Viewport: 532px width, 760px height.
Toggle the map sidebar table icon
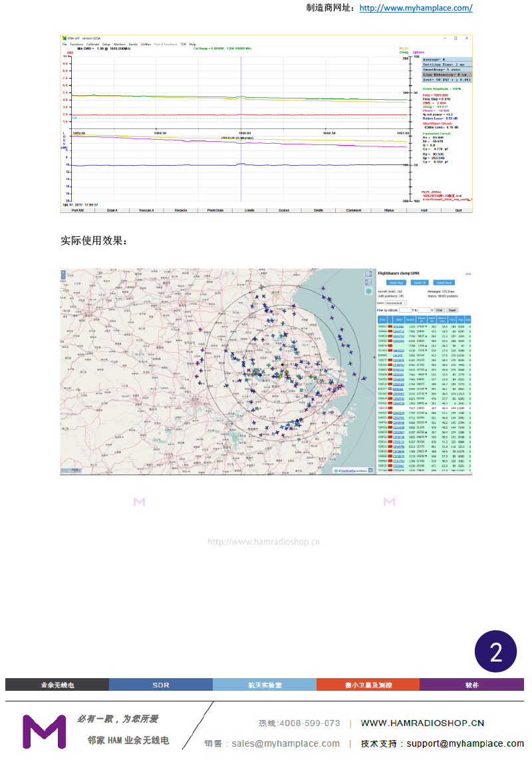click(368, 274)
